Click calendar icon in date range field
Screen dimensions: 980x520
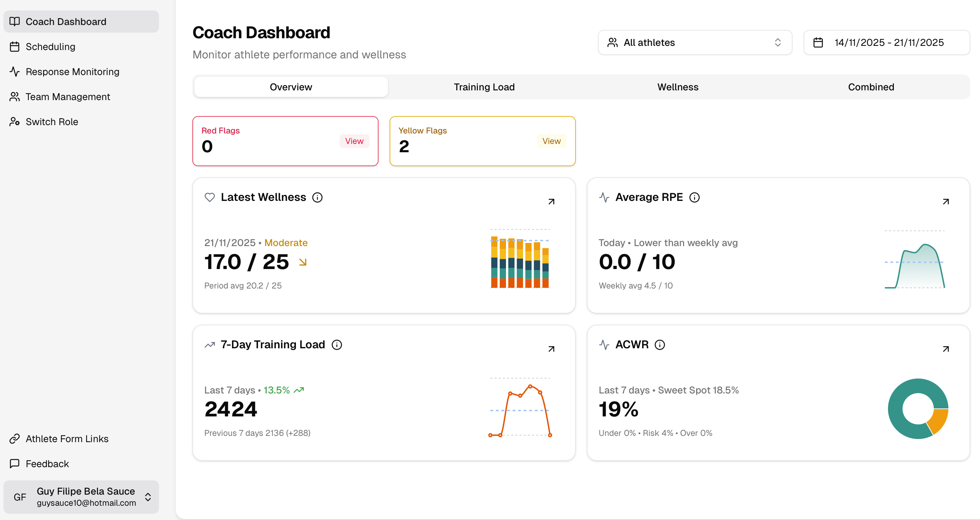[818, 42]
